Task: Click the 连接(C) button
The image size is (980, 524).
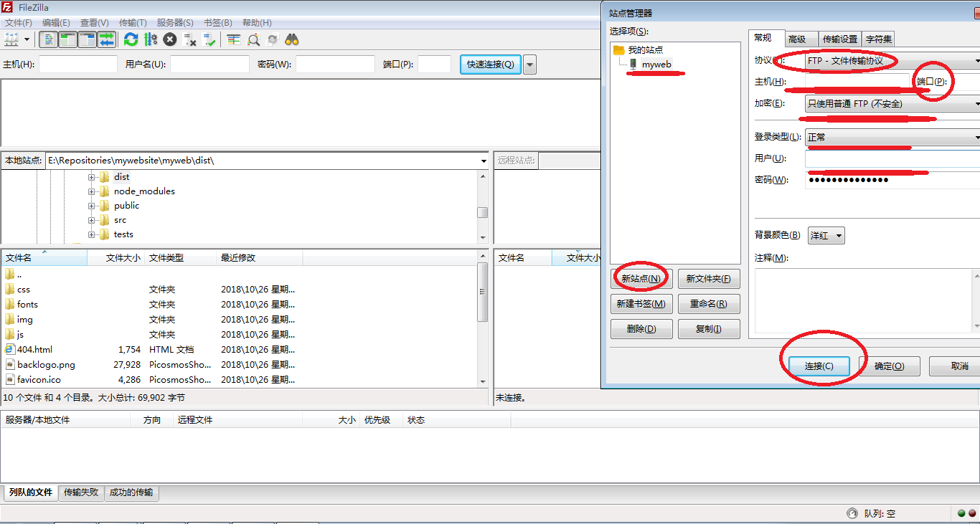Action: click(819, 366)
